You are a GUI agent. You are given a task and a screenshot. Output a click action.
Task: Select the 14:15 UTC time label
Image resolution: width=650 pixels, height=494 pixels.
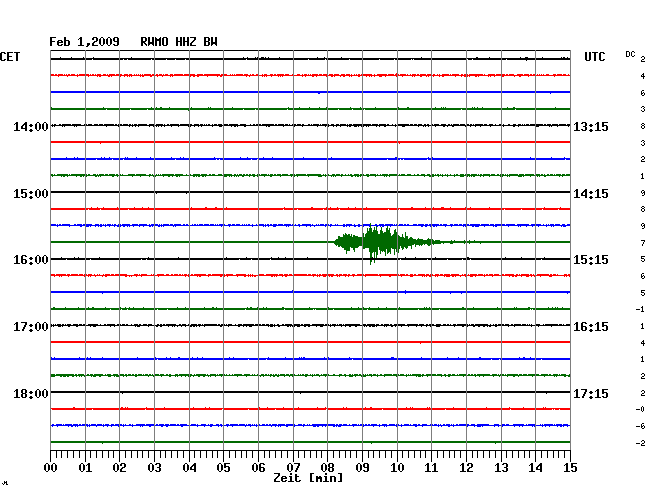591,194
